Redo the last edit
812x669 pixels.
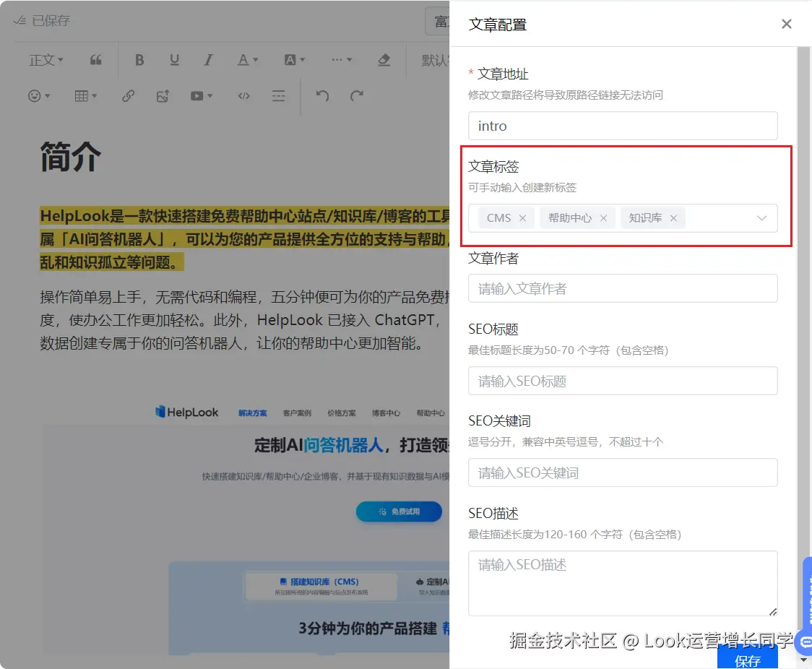[357, 96]
